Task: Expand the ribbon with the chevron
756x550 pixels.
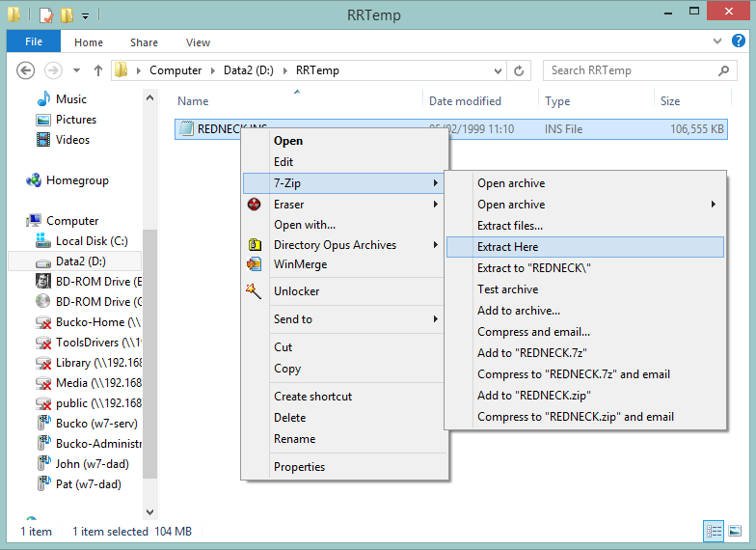Action: pyautogui.click(x=716, y=41)
